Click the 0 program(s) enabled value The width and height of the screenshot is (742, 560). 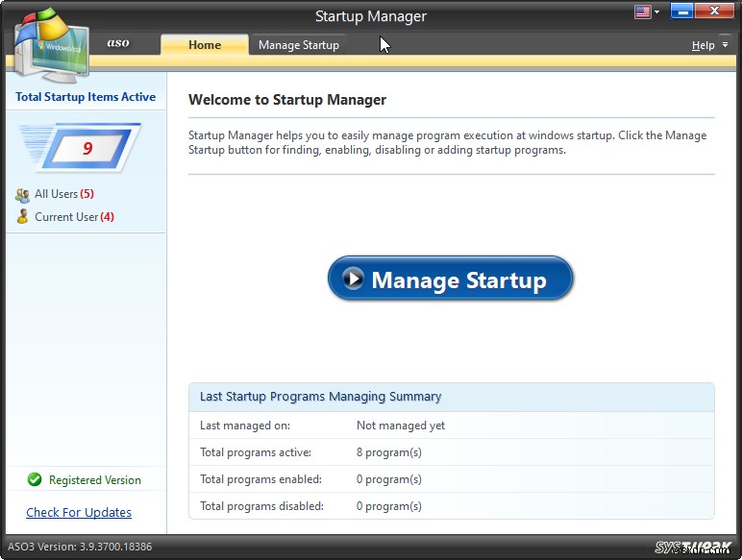coord(388,479)
